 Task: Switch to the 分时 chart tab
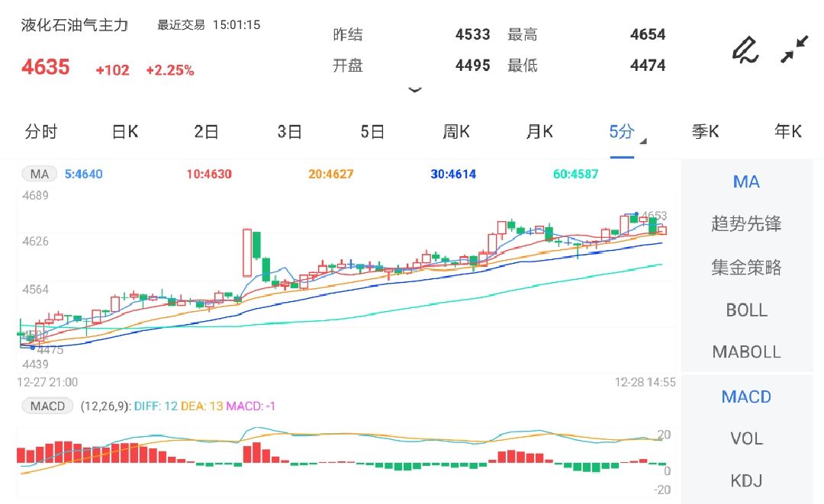pyautogui.click(x=40, y=131)
